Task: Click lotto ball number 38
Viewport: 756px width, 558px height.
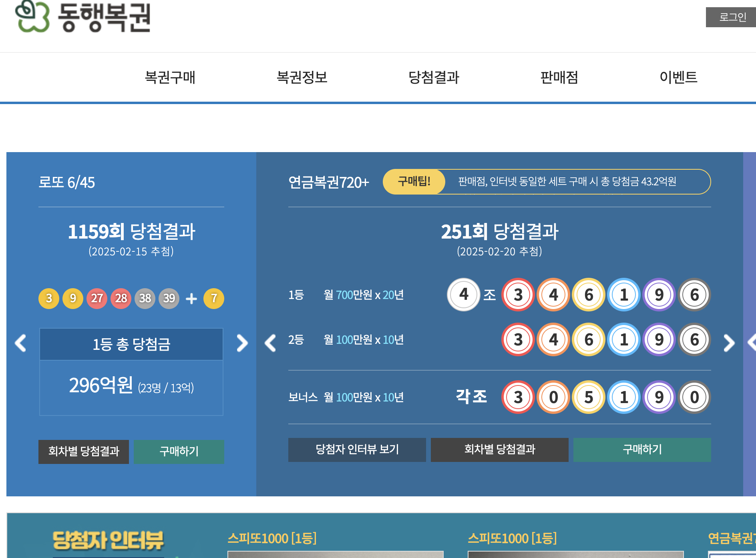Action: [x=145, y=298]
